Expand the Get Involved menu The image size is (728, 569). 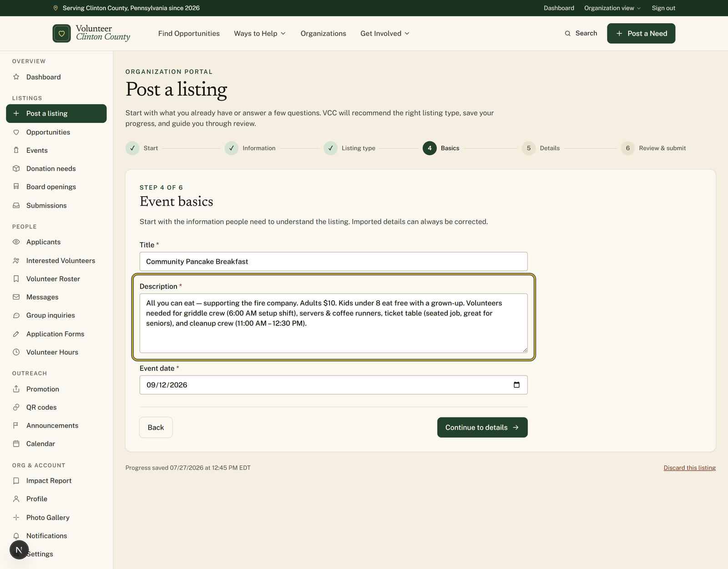[385, 33]
